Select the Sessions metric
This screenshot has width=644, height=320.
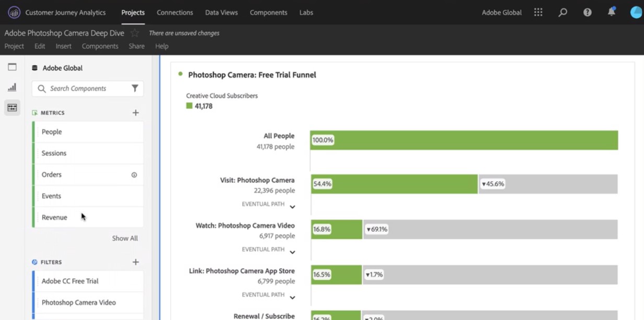pyautogui.click(x=88, y=153)
